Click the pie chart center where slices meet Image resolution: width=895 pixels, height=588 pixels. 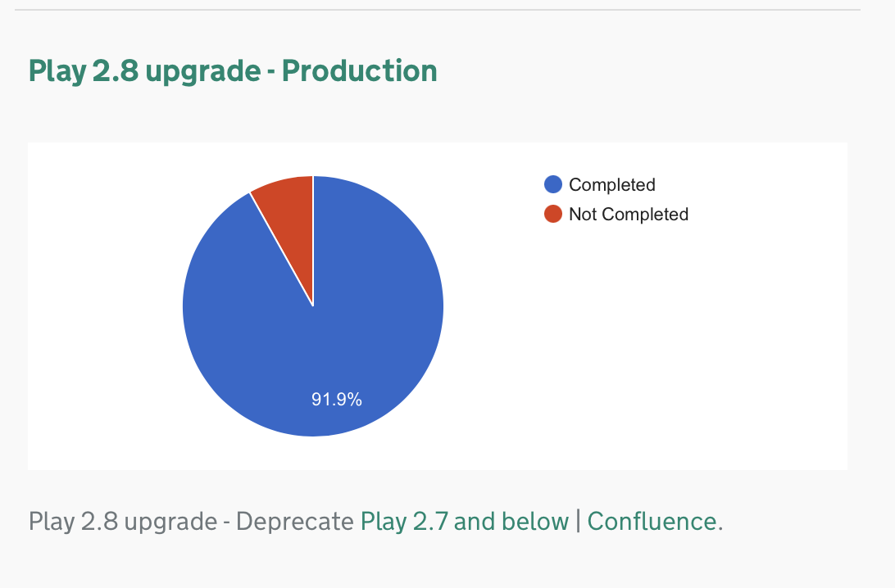[313, 306]
